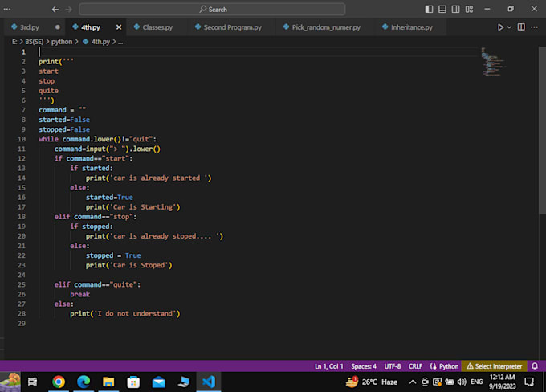Click Ln 1, Col 1 status item
The image size is (546, 392).
click(x=328, y=366)
